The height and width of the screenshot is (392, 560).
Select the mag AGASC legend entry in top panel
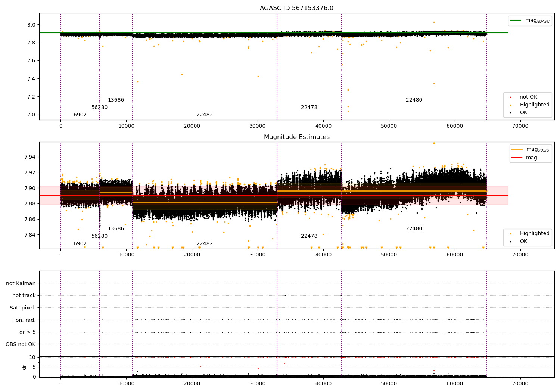(x=530, y=21)
